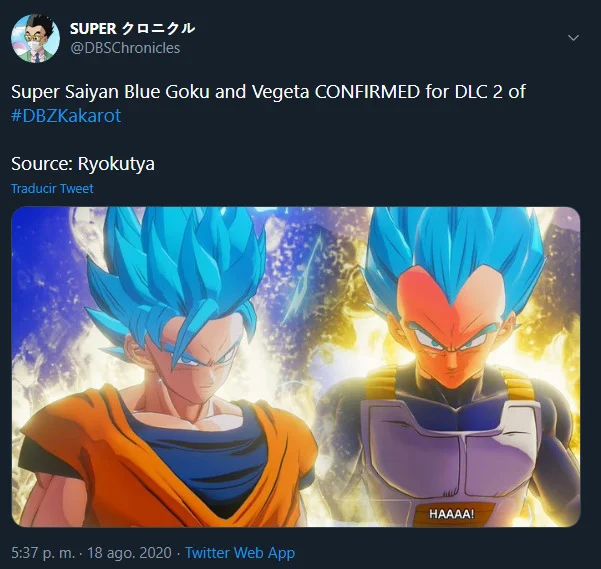Open the Goku and Vegeta image
The width and height of the screenshot is (601, 569).
point(296,367)
